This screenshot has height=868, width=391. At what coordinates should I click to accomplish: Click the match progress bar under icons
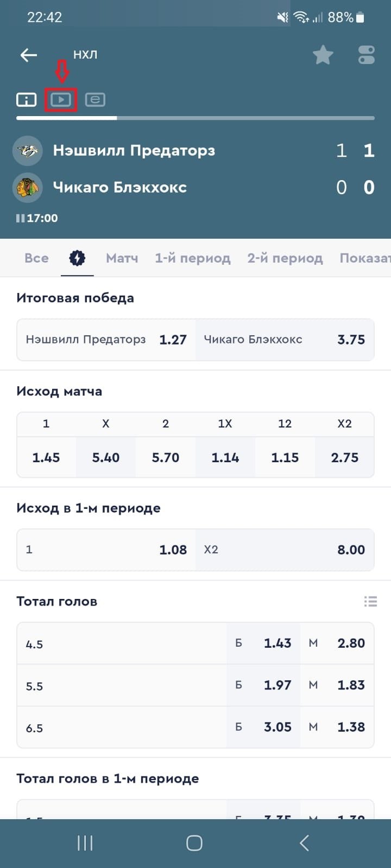[x=195, y=118]
